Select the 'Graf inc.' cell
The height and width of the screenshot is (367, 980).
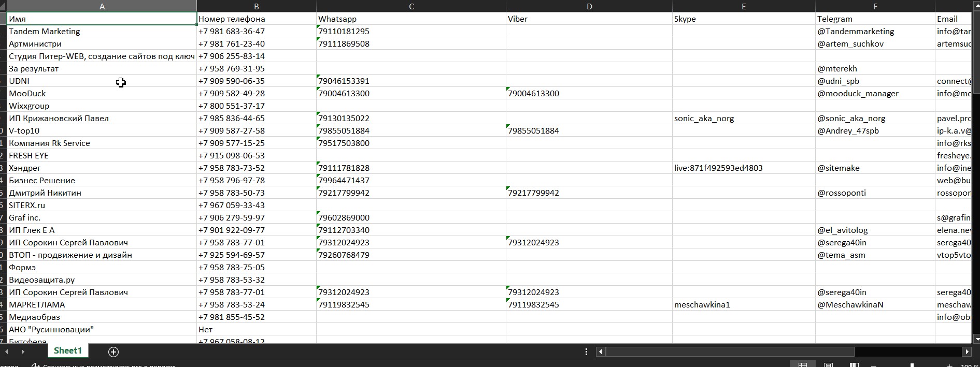pos(102,217)
